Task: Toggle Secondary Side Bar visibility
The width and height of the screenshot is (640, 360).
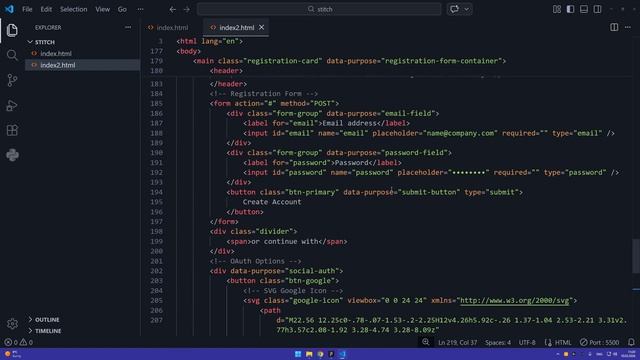Action: coord(597,9)
